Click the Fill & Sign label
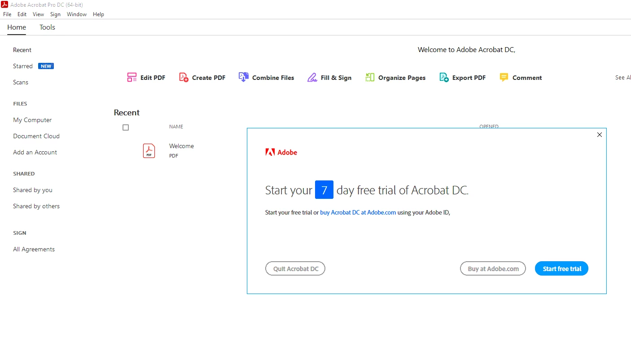 tap(336, 78)
